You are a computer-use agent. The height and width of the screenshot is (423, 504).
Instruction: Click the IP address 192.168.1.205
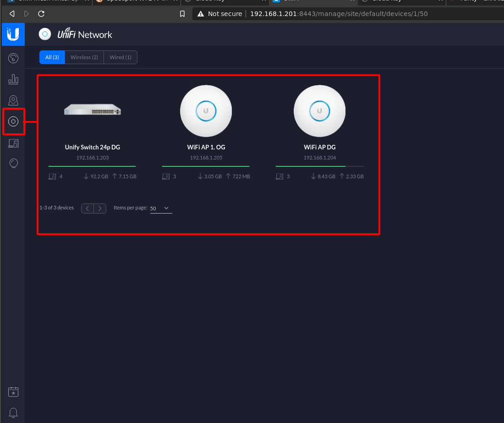coord(206,158)
